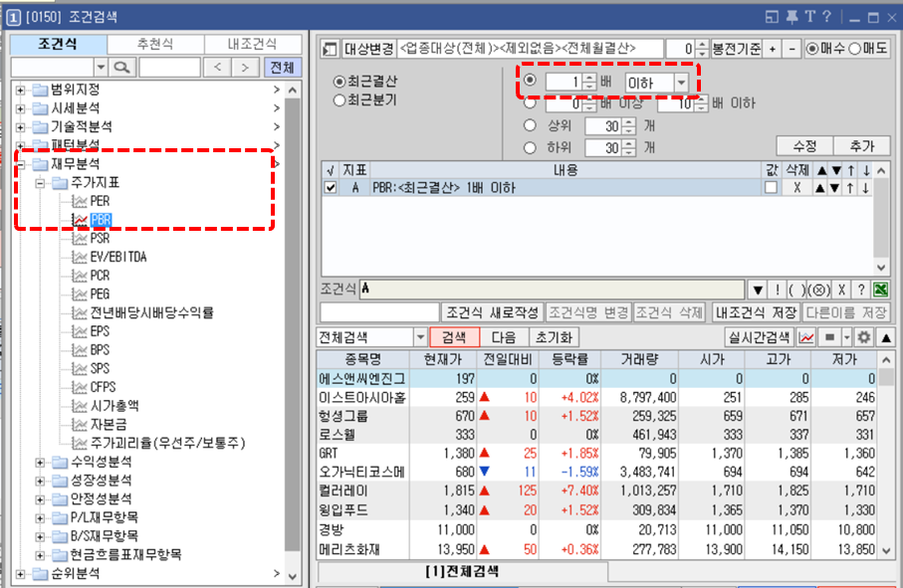This screenshot has height=588, width=903.
Task: Select the 최근결산 radio button
Action: (x=339, y=82)
